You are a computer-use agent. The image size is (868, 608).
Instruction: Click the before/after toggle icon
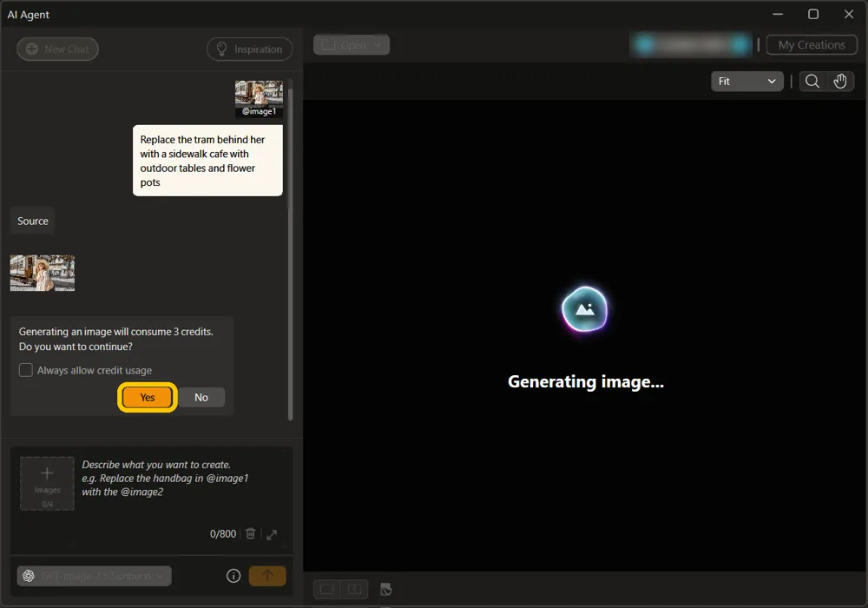[x=386, y=590]
